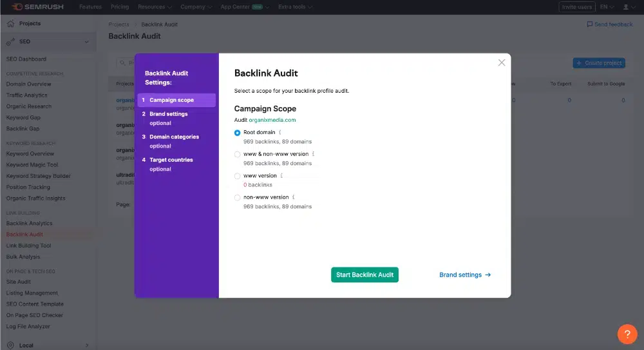
Task: Expand the Resources dropdown menu
Action: (155, 7)
